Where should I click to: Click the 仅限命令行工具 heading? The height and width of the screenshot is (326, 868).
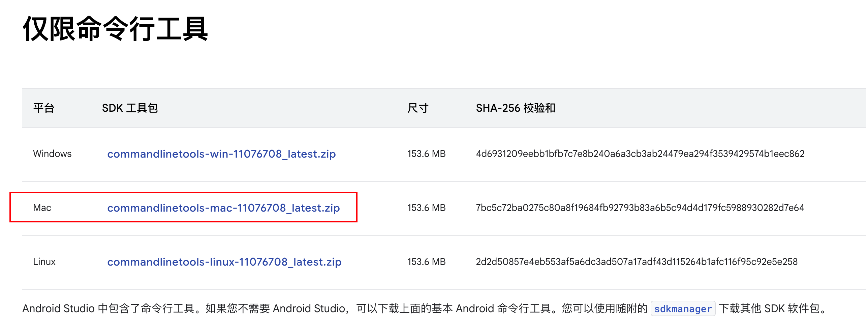tap(115, 29)
